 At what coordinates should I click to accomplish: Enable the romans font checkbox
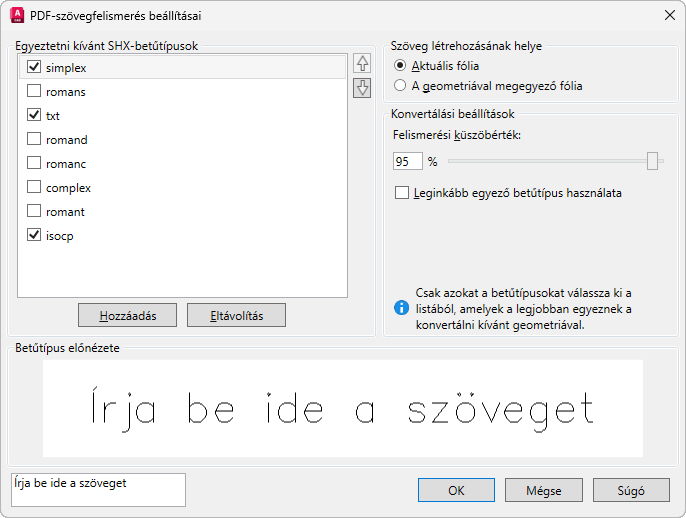(34, 91)
